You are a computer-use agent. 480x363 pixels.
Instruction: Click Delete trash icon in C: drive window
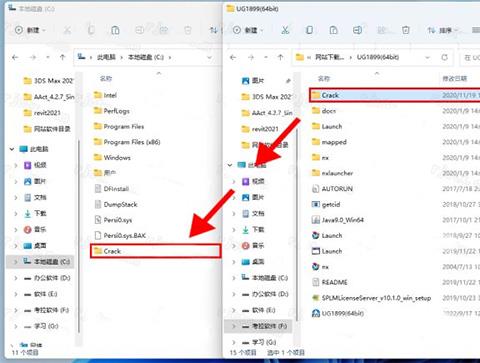click(188, 30)
